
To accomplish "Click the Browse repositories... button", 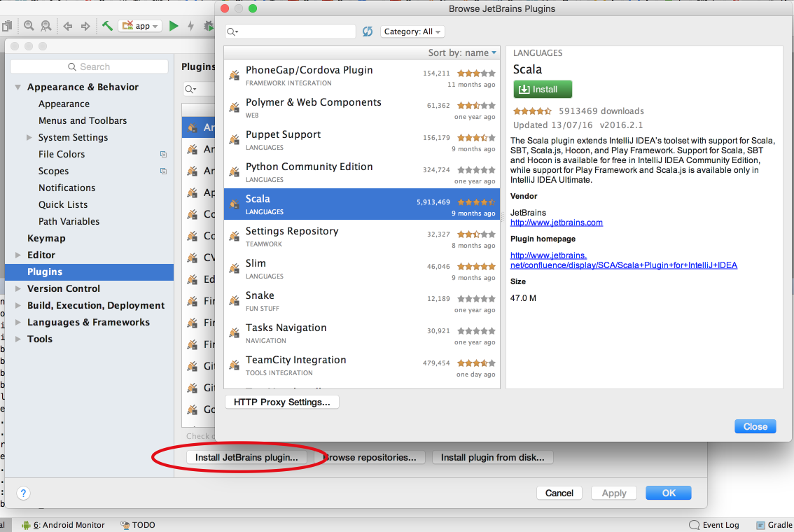I will [368, 458].
